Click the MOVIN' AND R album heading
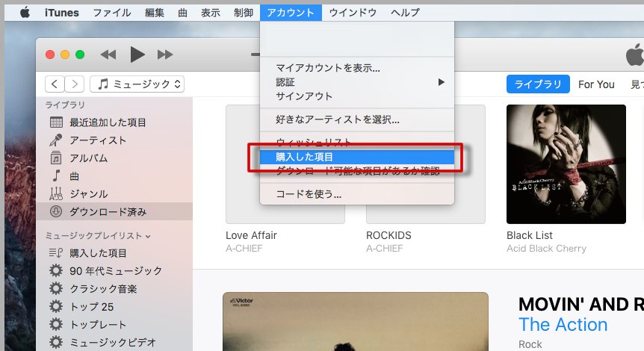Screen dimensions: 644x351 (x=580, y=305)
